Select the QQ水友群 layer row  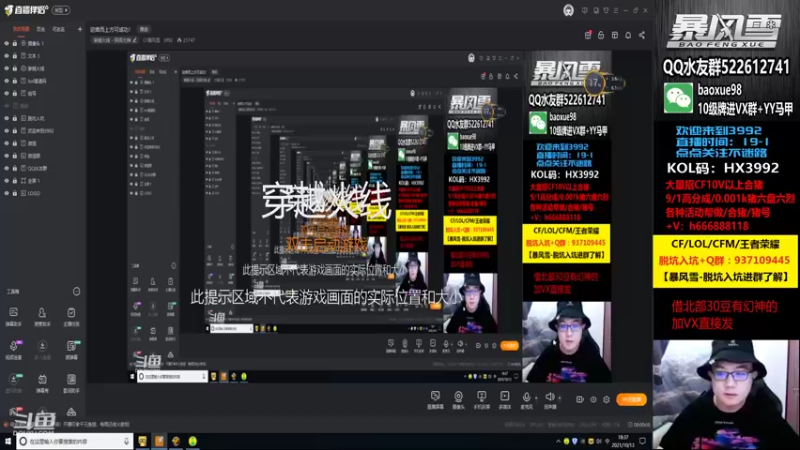(43, 168)
